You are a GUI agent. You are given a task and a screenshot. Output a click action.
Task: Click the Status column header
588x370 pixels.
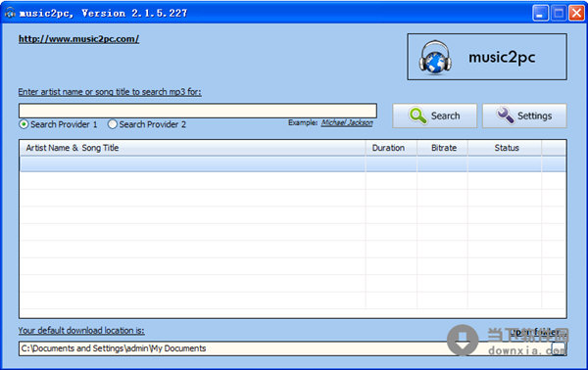pos(505,148)
